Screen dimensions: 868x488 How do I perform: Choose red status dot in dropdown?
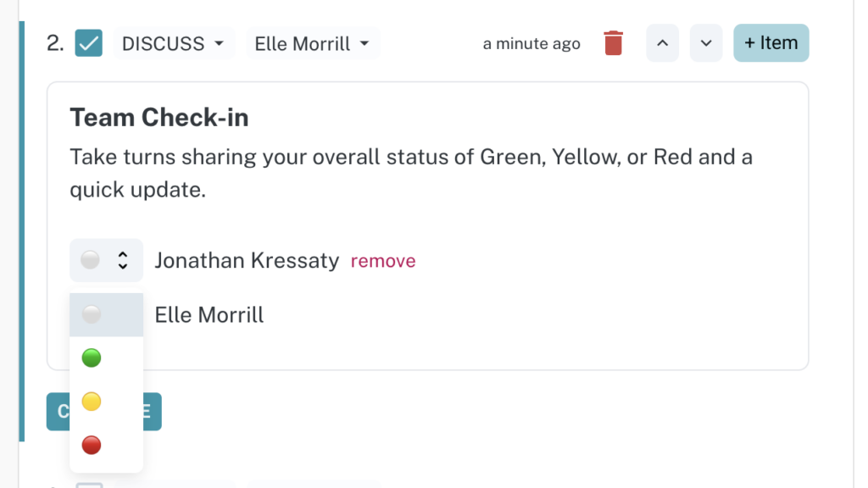[x=92, y=445]
